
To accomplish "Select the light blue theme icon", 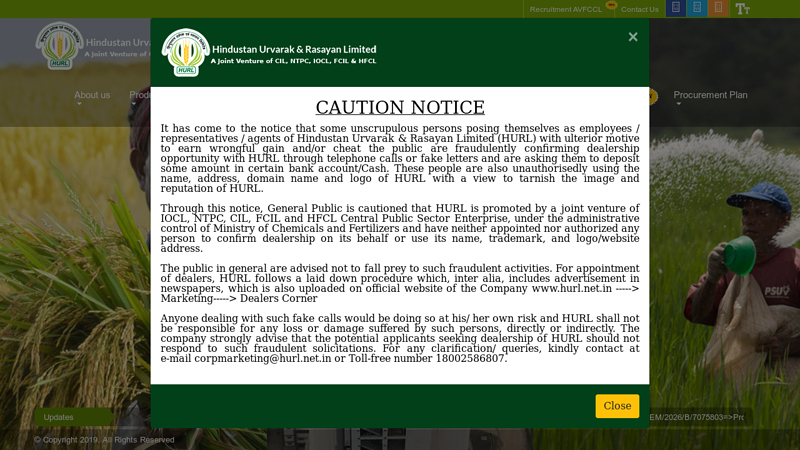I will pos(697,9).
